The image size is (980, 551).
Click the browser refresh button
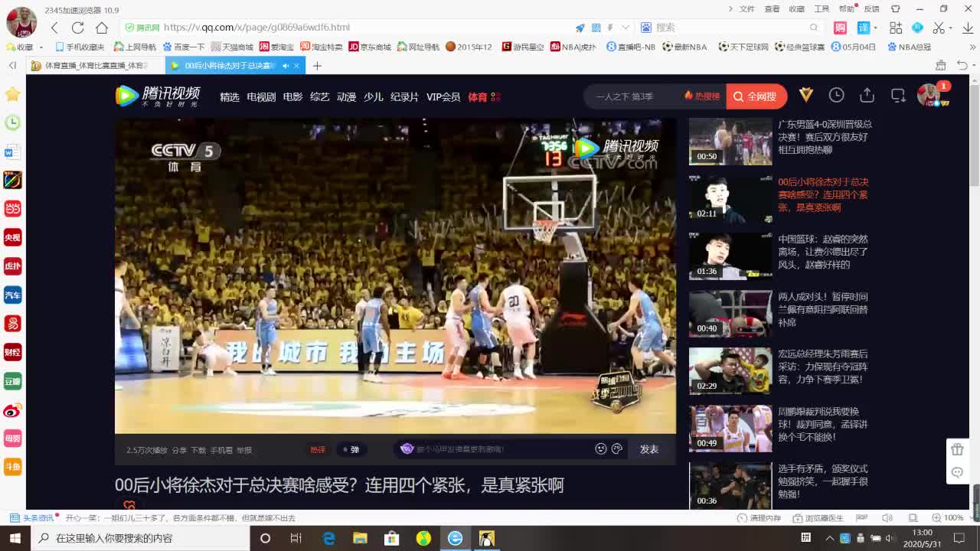point(77,28)
